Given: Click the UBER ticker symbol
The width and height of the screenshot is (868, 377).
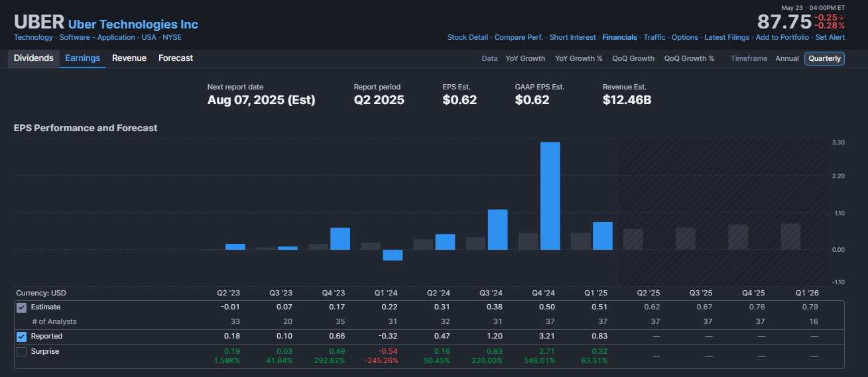Looking at the screenshot, I should click(38, 23).
